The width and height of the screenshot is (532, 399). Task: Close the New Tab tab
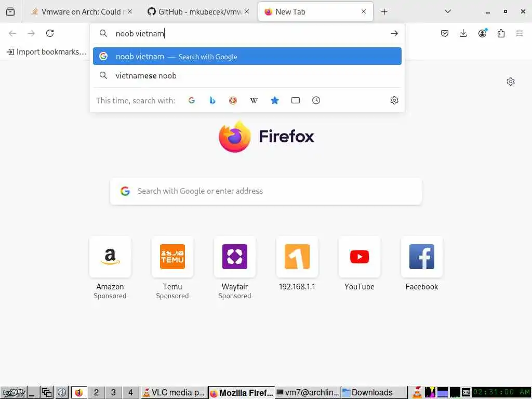tap(363, 11)
